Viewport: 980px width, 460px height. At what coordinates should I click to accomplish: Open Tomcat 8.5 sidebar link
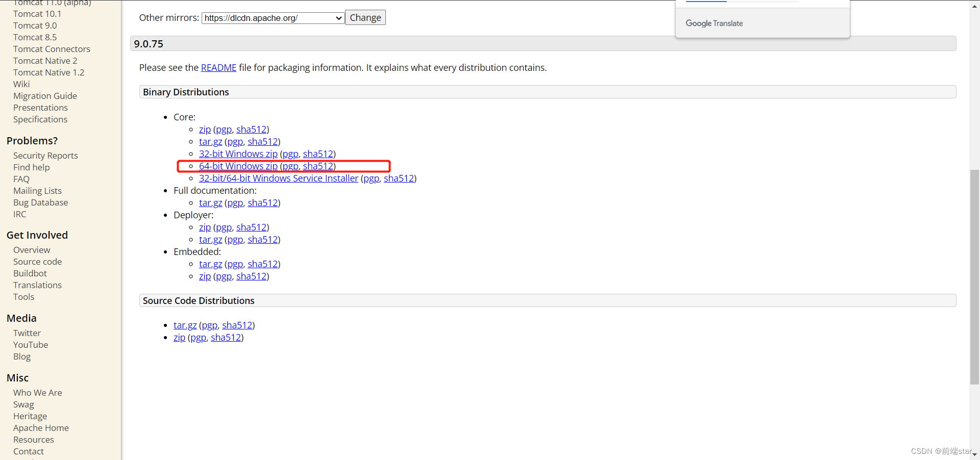point(35,37)
